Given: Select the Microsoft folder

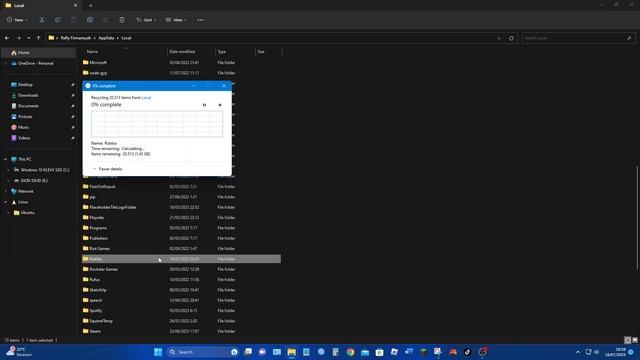Looking at the screenshot, I should pos(98,62).
